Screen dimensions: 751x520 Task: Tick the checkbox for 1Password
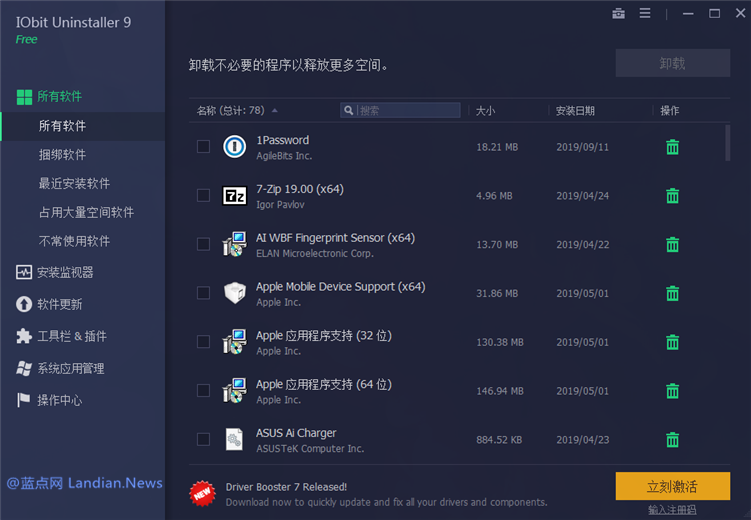point(204,147)
